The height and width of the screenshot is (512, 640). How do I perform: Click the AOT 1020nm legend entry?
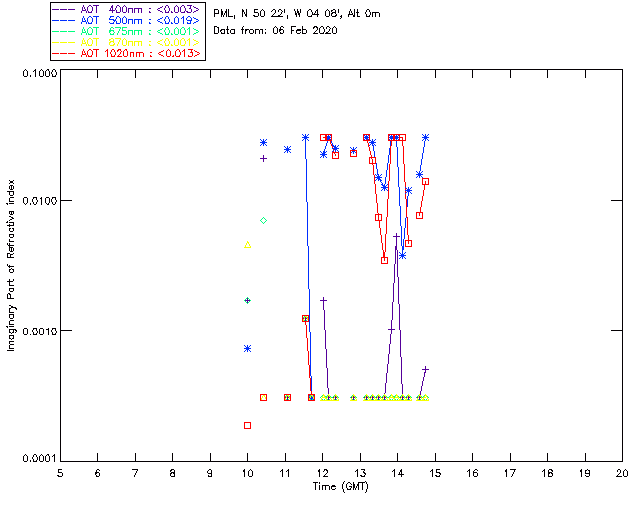tap(126, 53)
